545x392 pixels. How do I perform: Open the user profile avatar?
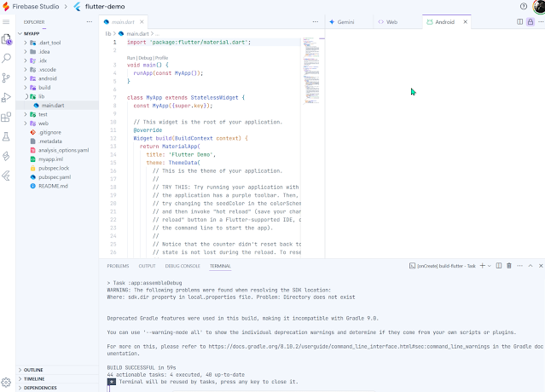[x=539, y=6]
